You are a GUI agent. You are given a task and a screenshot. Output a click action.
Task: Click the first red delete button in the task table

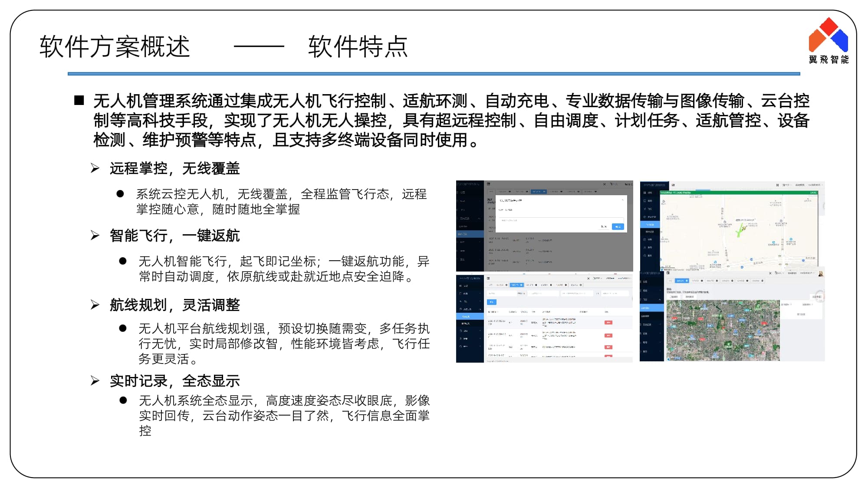[608, 323]
